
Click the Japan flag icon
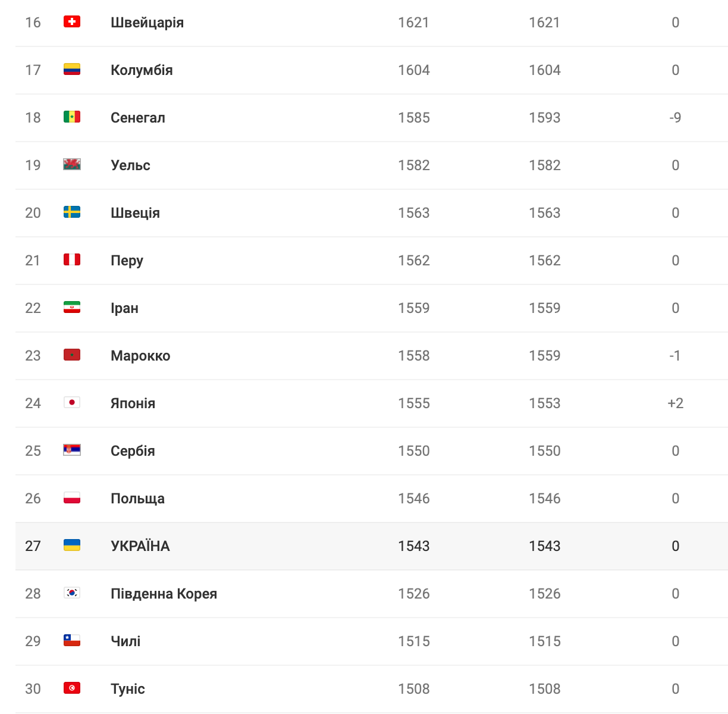tap(72, 402)
